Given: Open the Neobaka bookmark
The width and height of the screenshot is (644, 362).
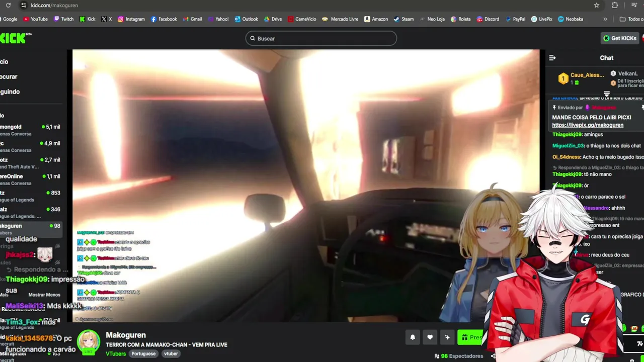Looking at the screenshot, I should [x=570, y=19].
